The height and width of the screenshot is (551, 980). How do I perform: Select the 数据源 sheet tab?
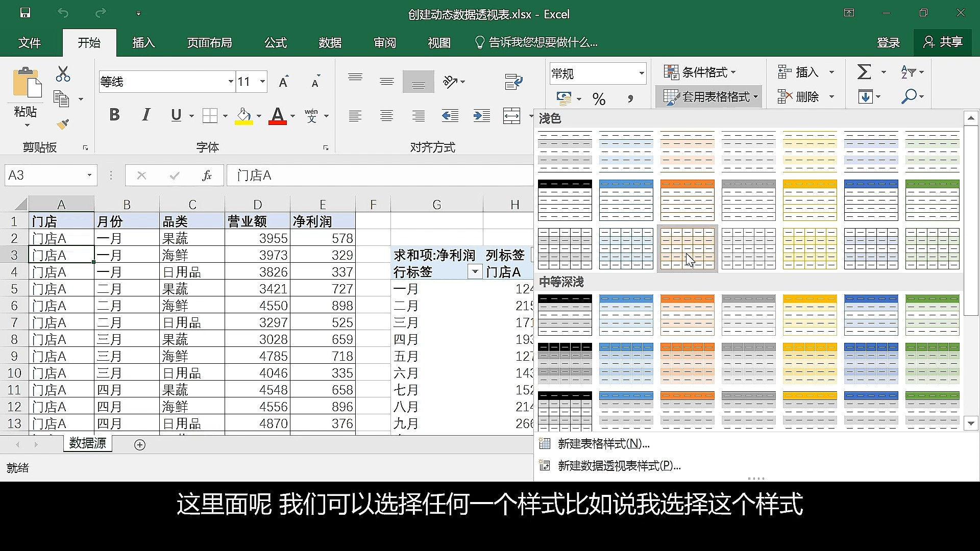[87, 443]
